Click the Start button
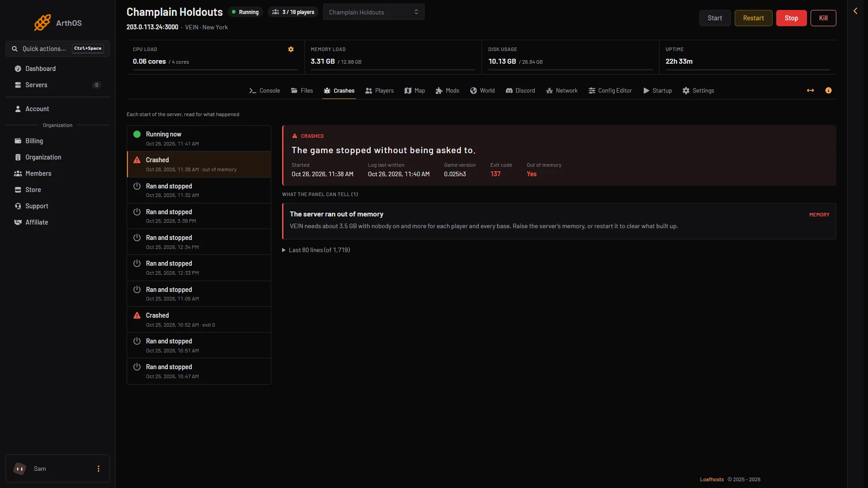The height and width of the screenshot is (488, 868). tap(715, 18)
